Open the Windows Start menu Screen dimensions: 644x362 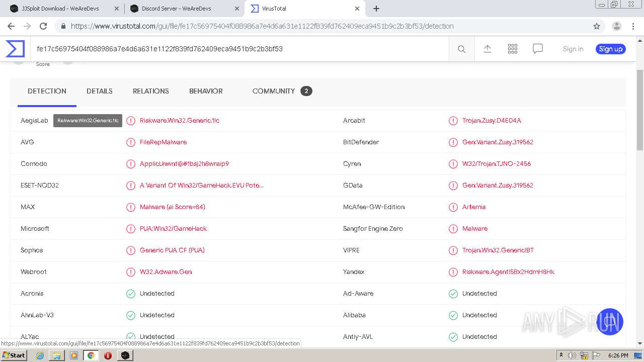[x=14, y=355]
